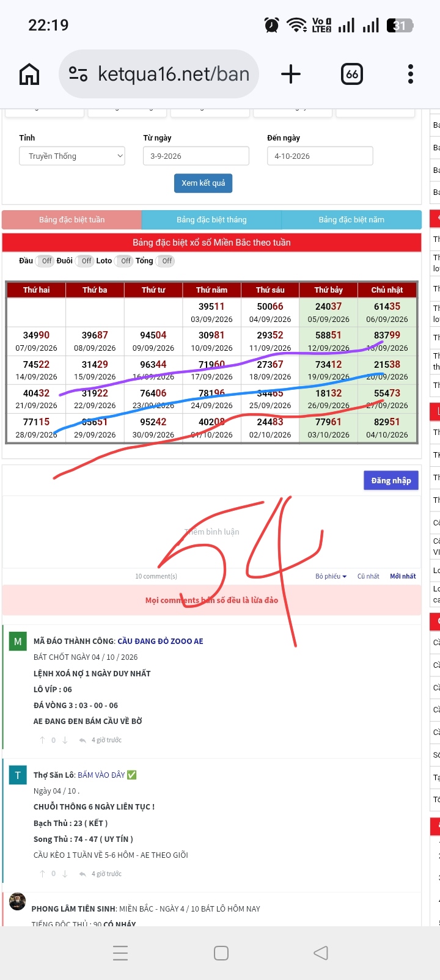Viewport: 440px width, 980px height.
Task: Toggle the Đuôi Off switch
Action: pyautogui.click(x=84, y=261)
